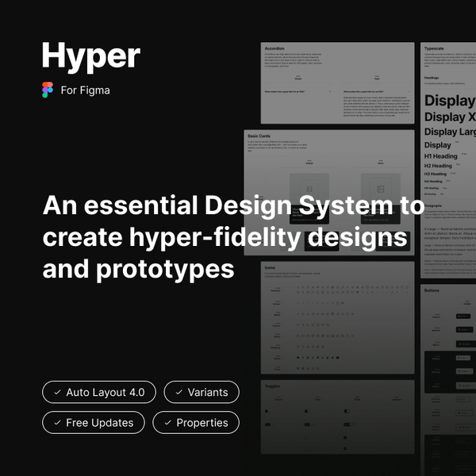The image size is (476, 476).
Task: Click "Headings" section label in Typescale panel
Action: 432,78
